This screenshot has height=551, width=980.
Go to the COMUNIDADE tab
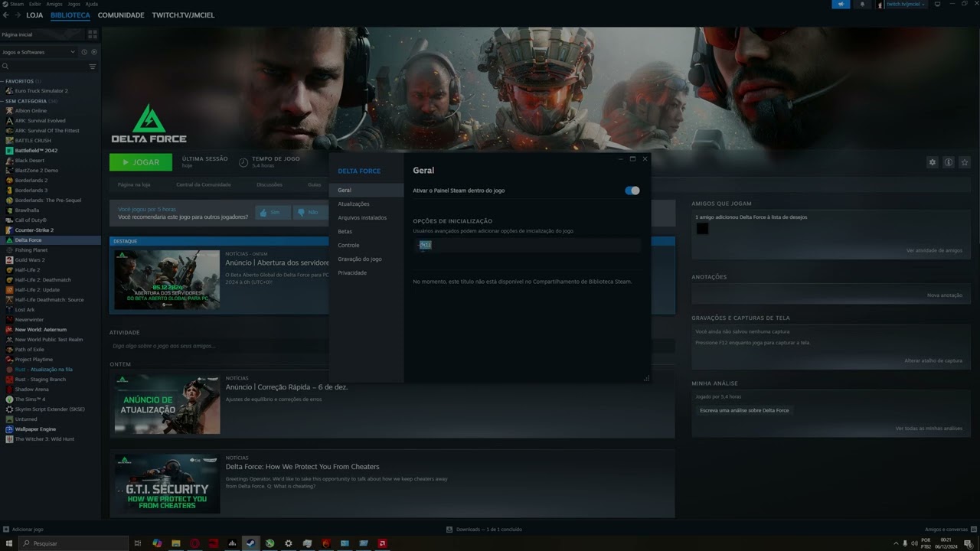click(x=121, y=15)
